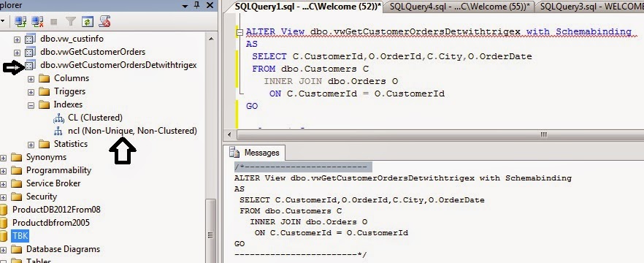
Task: Expand the dbo.vw_custinfo view node
Action: point(17,39)
